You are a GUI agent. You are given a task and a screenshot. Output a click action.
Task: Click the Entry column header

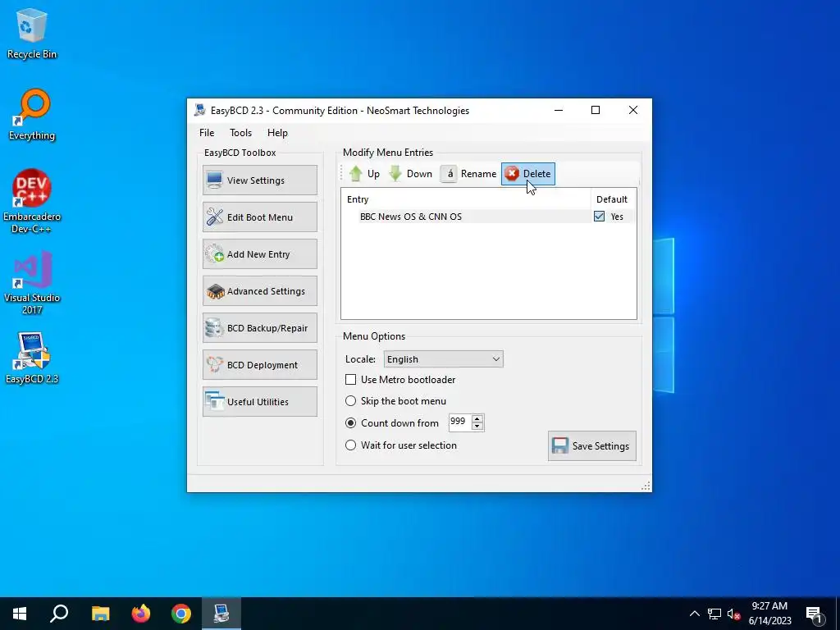pos(466,199)
